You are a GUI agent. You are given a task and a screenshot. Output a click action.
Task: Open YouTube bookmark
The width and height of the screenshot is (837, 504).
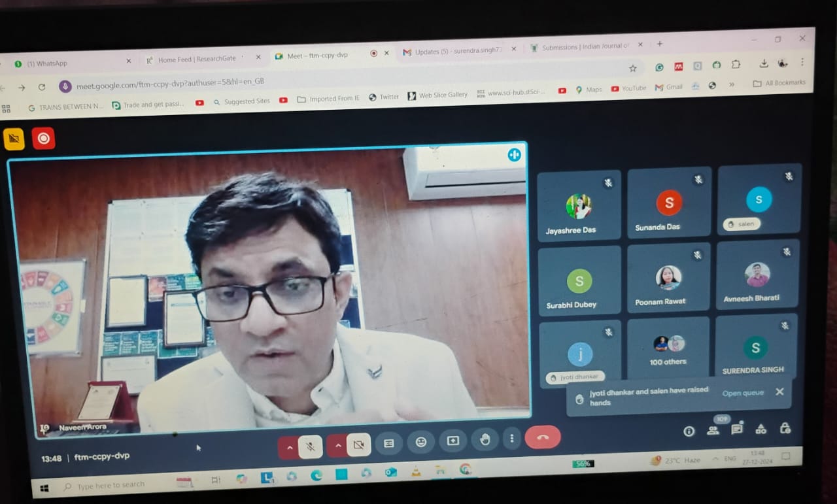coord(628,88)
